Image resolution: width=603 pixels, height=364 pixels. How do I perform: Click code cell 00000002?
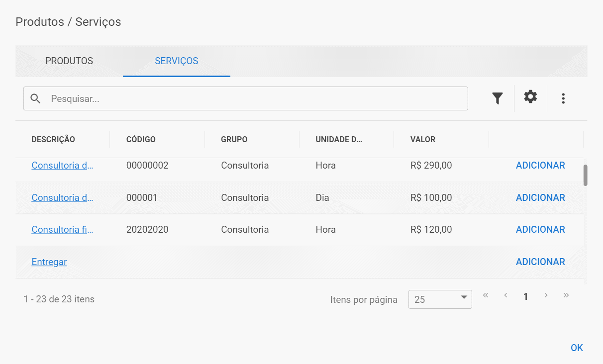(x=147, y=165)
